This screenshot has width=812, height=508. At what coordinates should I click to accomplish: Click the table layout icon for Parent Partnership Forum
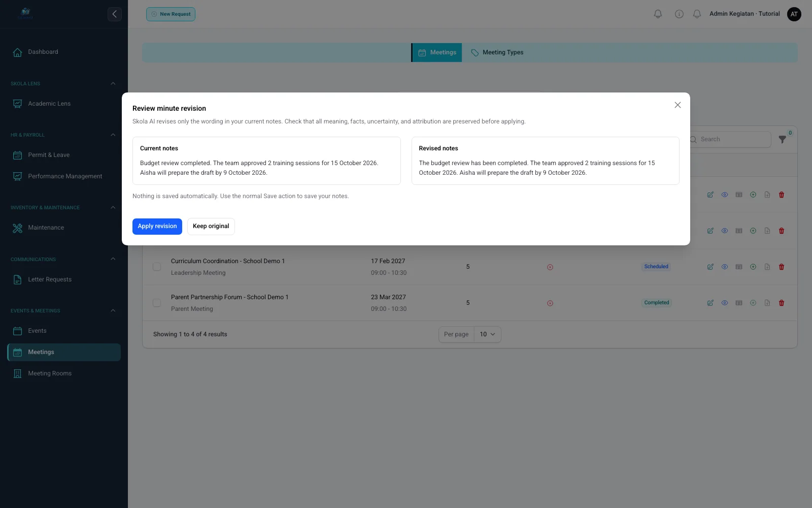(739, 303)
